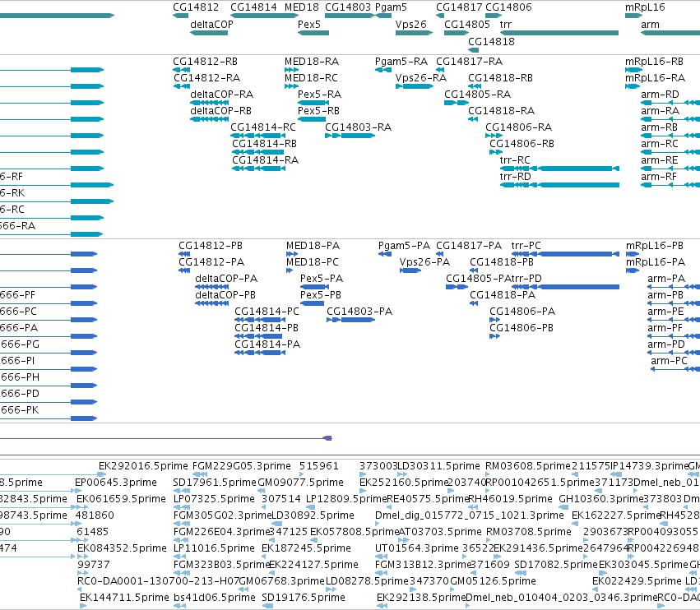
Task: Click the CG14803-RA transcript
Action: click(350, 135)
